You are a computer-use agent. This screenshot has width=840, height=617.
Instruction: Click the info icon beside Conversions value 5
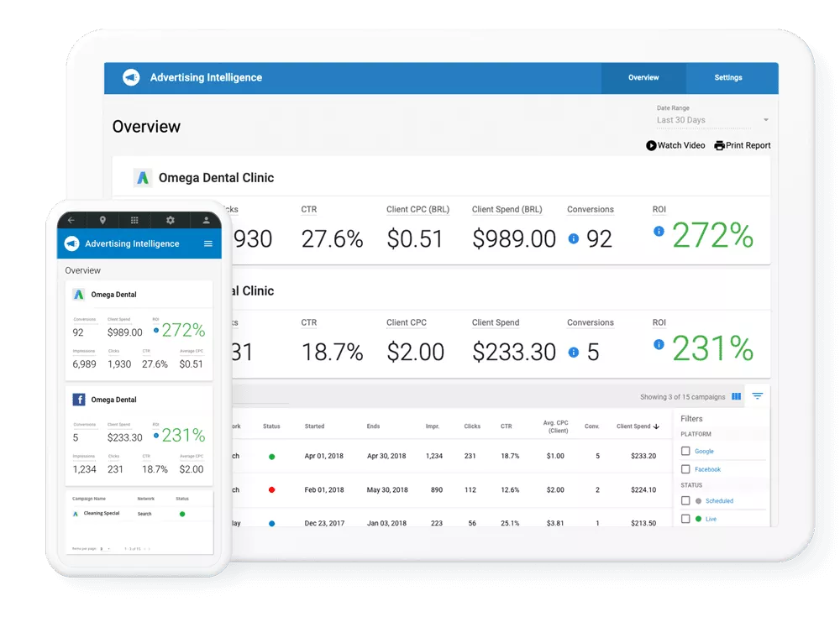(x=574, y=352)
